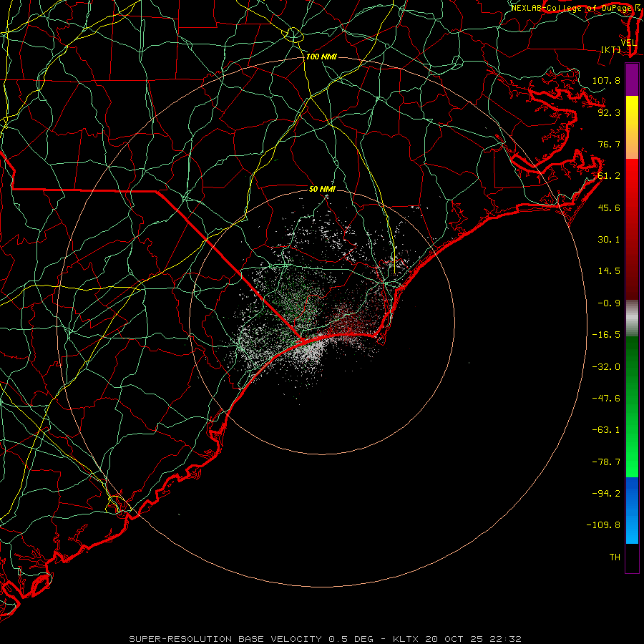
Task: Pick the blue segment of color bar
Action: (x=632, y=510)
